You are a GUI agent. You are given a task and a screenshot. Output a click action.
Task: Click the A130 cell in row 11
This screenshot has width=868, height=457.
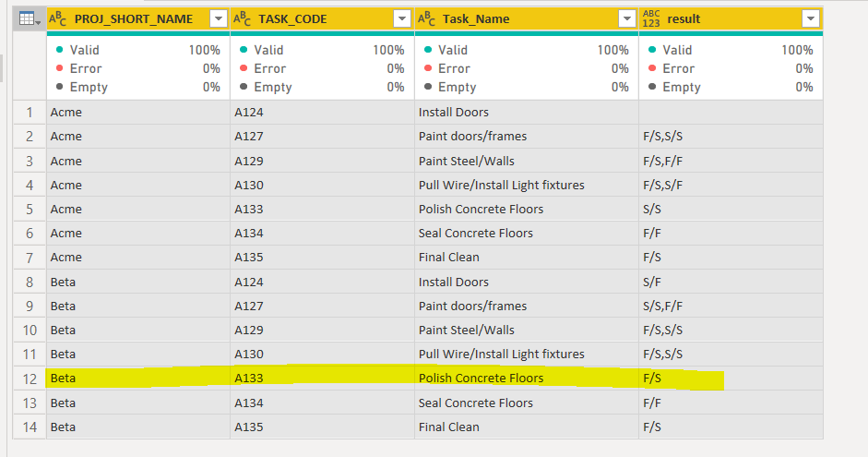click(322, 355)
